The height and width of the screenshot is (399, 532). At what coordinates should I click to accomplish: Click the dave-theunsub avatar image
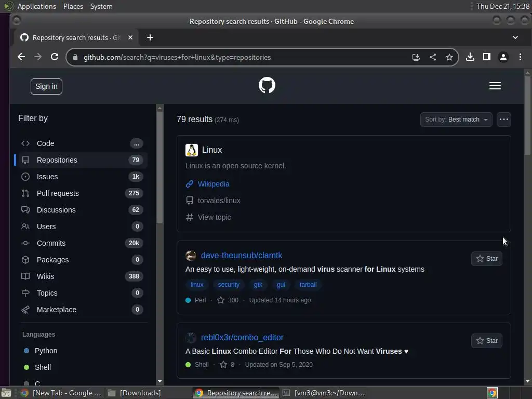pos(191,256)
